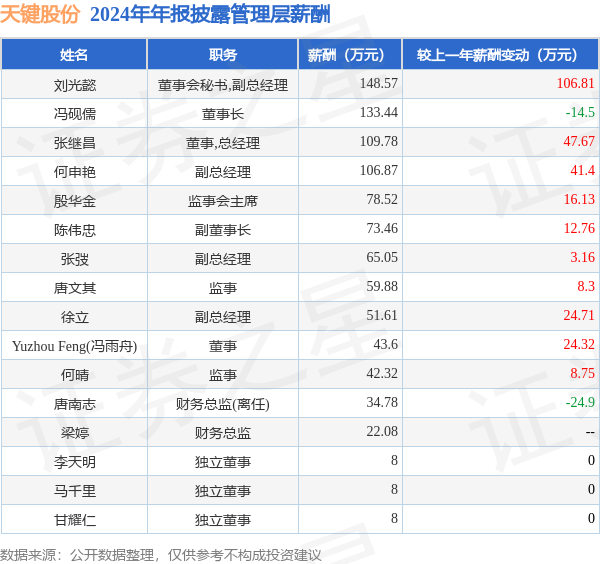Click 梁婷's position 财务总监
This screenshot has height=564, width=600.
coord(223,434)
